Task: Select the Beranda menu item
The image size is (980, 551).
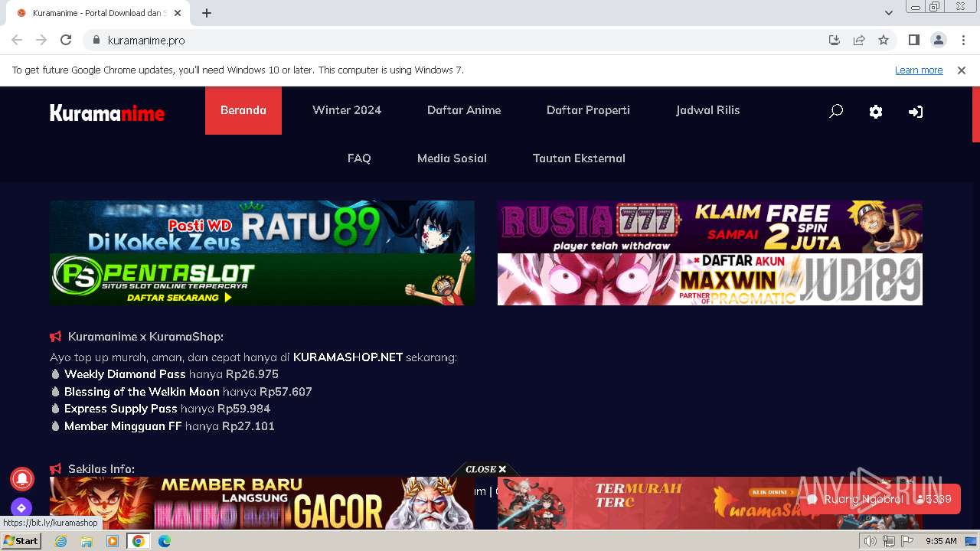Action: [243, 110]
